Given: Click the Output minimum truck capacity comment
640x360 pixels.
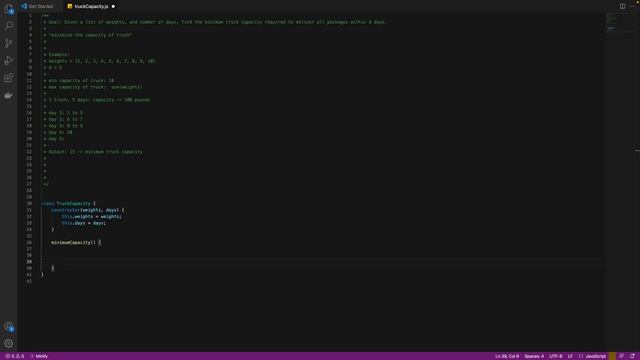Looking at the screenshot, I should coord(93,152).
